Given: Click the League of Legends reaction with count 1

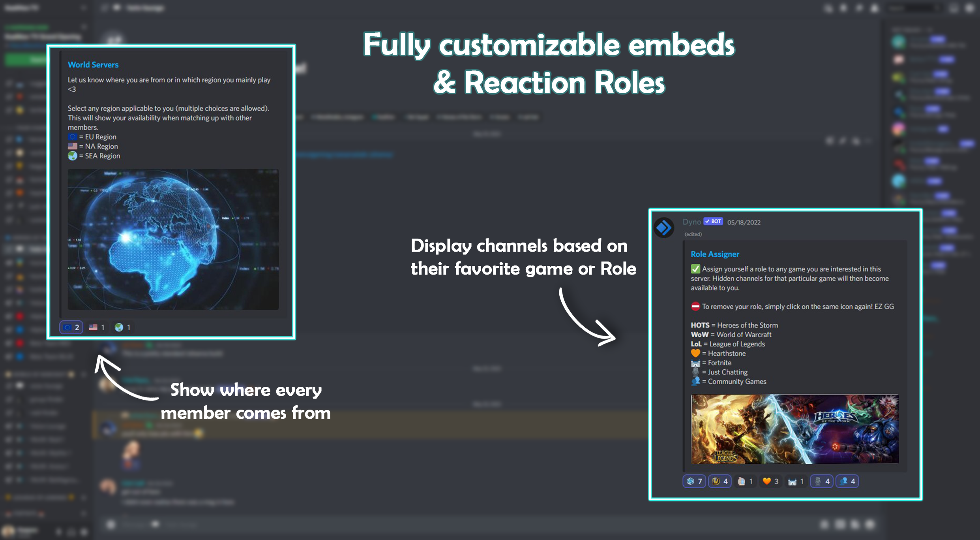Looking at the screenshot, I should (x=745, y=481).
